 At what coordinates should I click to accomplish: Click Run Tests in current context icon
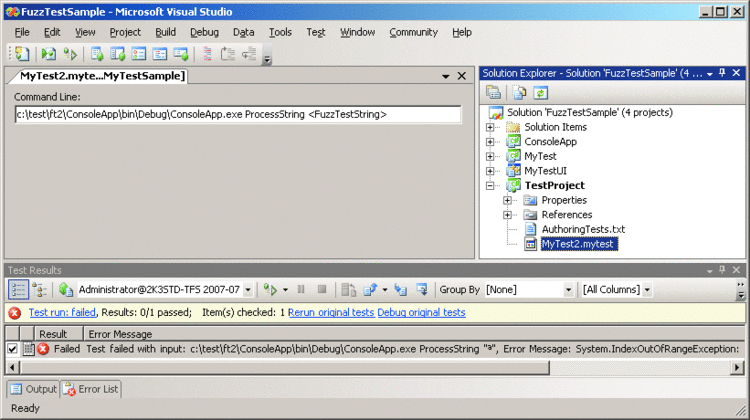(x=48, y=54)
